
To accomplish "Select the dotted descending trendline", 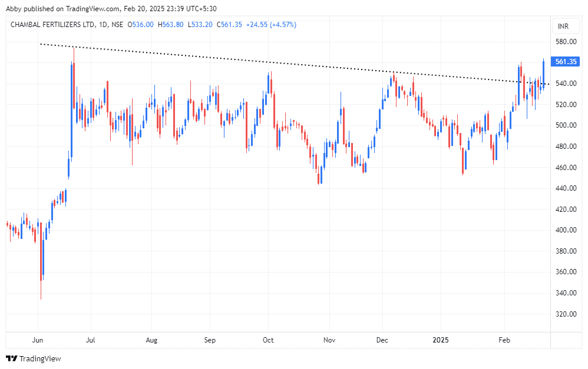I will pyautogui.click(x=295, y=64).
